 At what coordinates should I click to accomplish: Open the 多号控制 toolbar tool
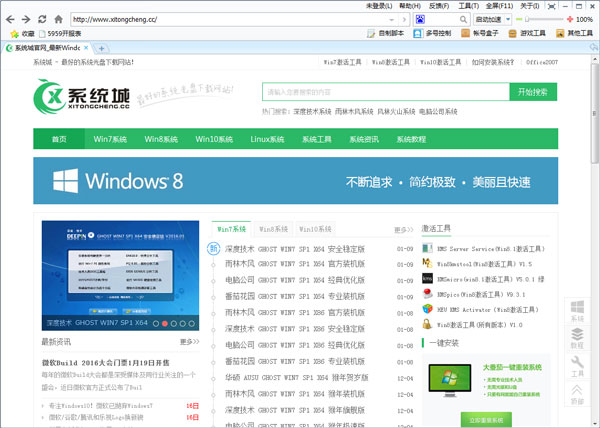pyautogui.click(x=432, y=34)
